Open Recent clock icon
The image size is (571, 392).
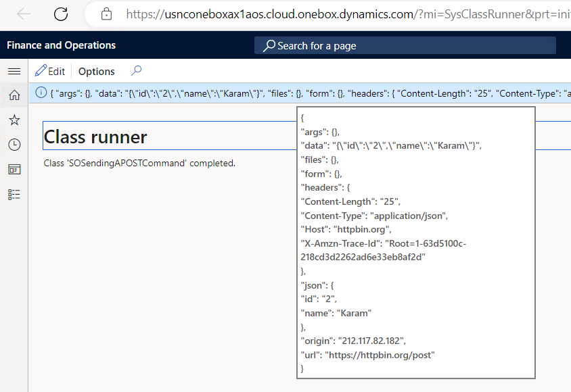coord(14,145)
